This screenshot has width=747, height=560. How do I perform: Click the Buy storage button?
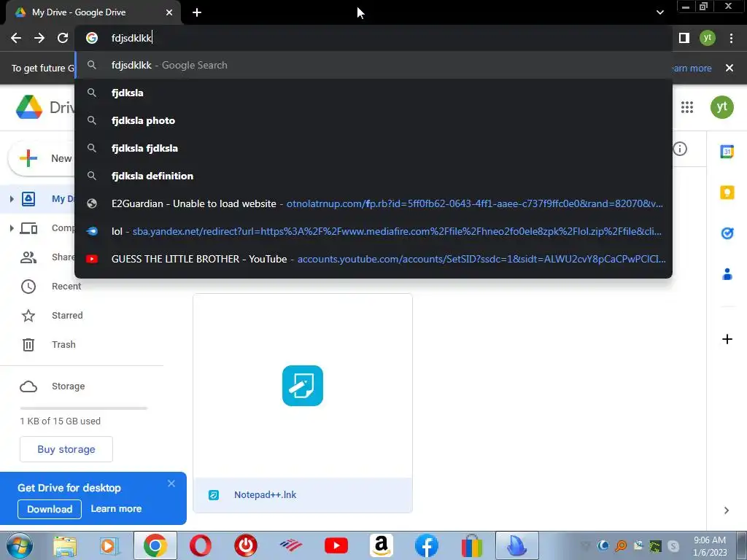[66, 449]
